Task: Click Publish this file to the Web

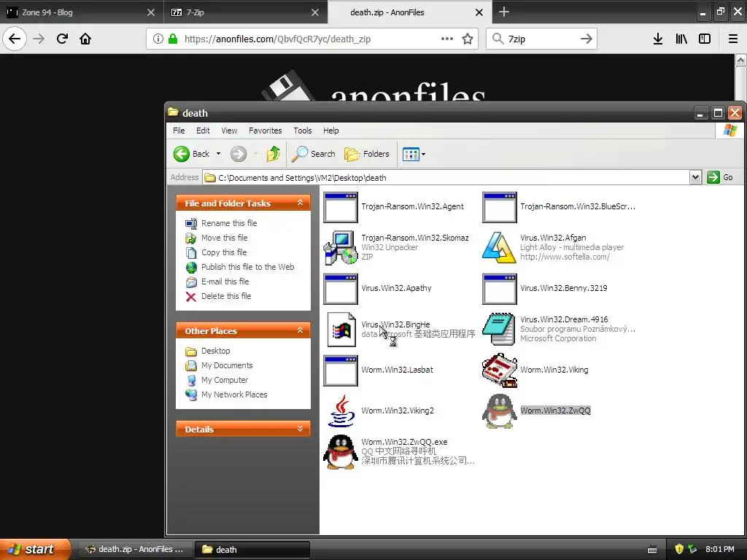Action: tap(247, 267)
